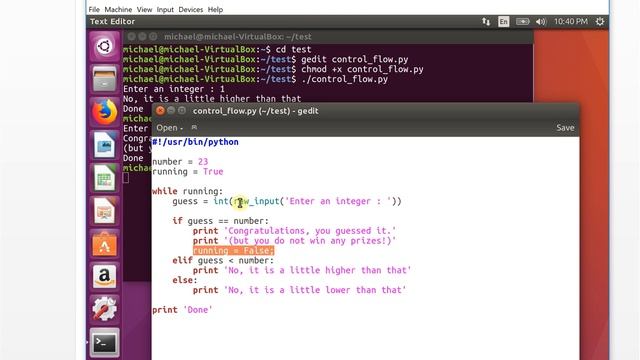This screenshot has width=640, height=360.
Task: Click 'elif guess < number:' line
Action: [223, 260]
